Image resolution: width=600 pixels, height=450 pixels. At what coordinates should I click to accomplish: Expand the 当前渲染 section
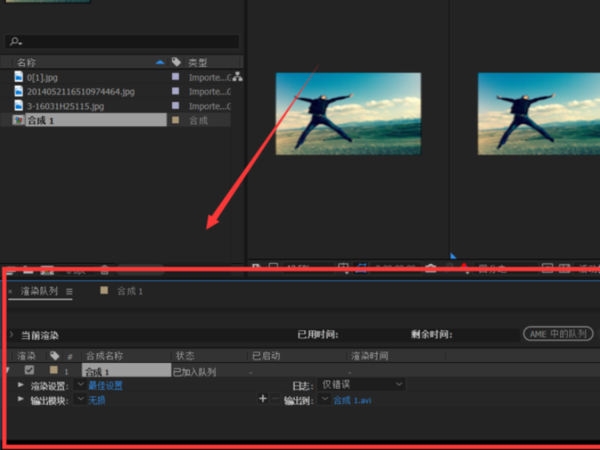[11, 334]
